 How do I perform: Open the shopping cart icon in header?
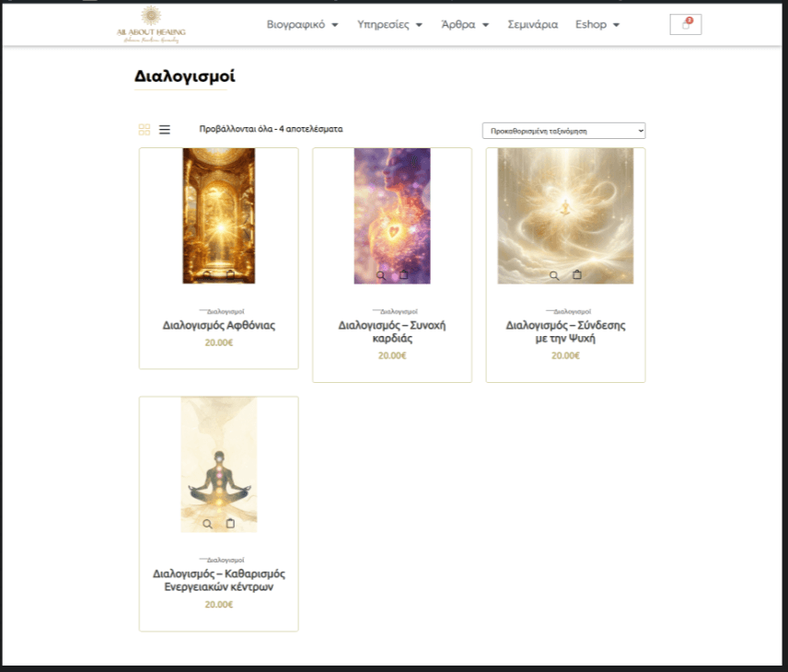tap(686, 25)
